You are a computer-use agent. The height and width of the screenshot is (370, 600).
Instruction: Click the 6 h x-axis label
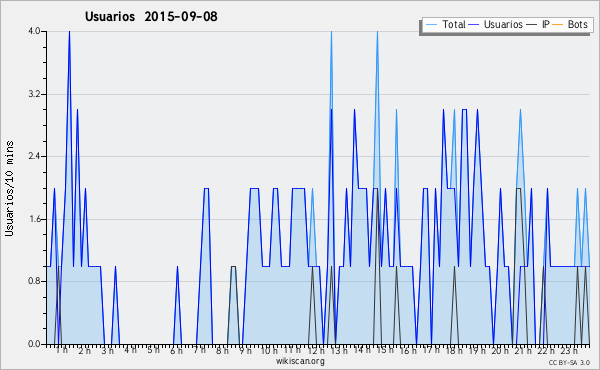176,350
